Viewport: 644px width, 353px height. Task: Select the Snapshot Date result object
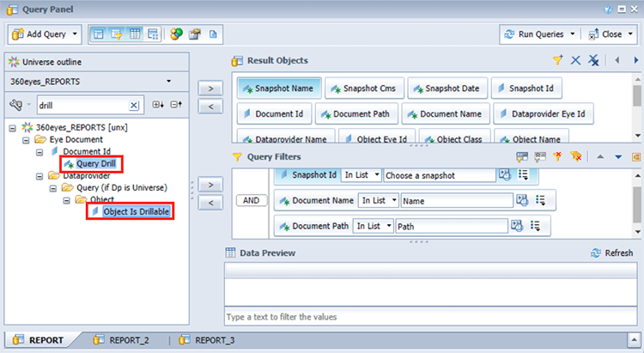(447, 88)
